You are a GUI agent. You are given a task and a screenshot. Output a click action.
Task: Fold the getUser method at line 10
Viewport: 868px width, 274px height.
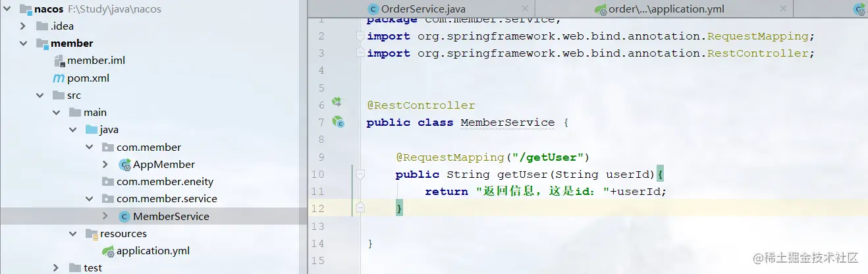click(360, 175)
